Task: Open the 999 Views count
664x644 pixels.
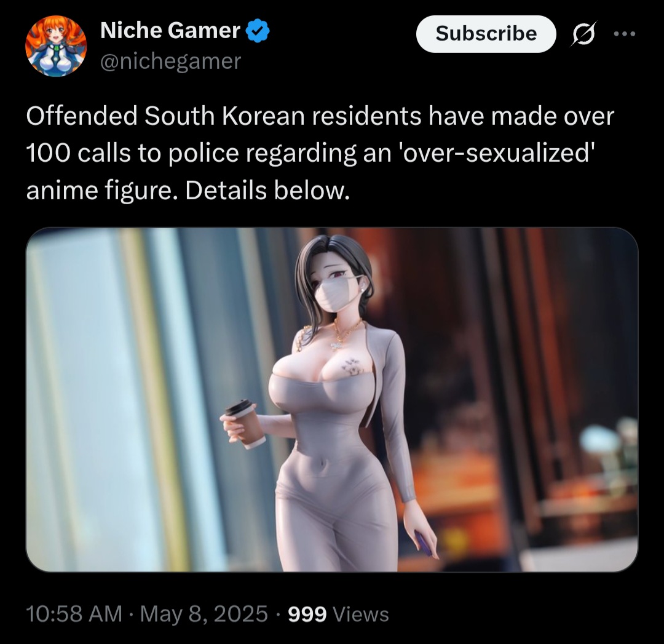Action: point(338,614)
